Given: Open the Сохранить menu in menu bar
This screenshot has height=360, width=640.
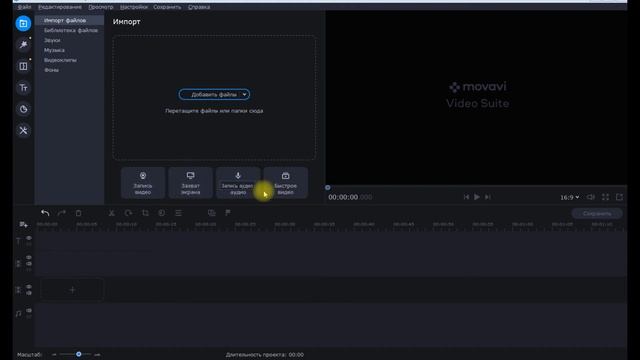Looking at the screenshot, I should [x=167, y=7].
